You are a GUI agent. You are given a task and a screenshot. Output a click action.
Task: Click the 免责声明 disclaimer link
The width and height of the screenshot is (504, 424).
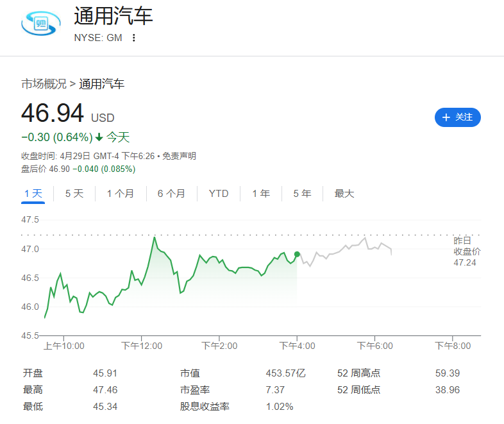tap(179, 157)
